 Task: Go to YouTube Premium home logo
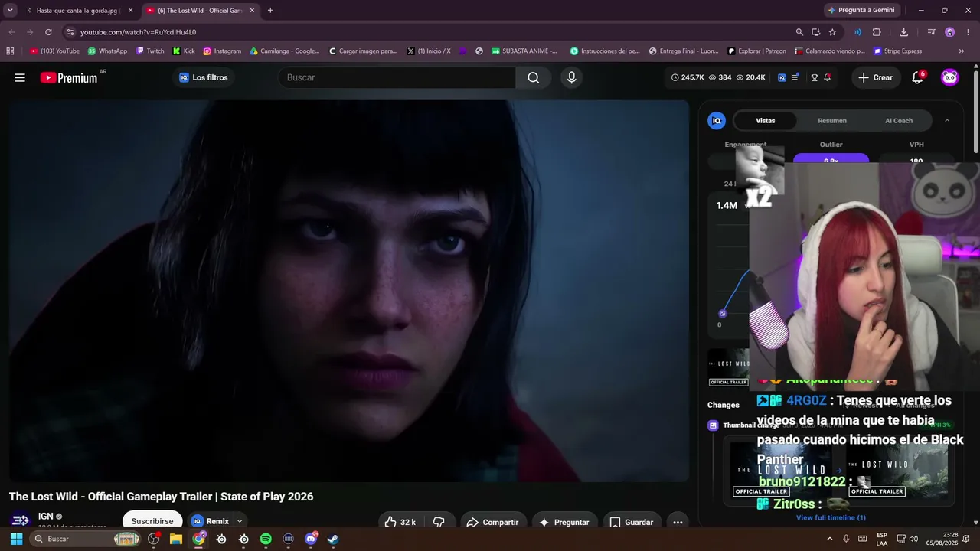(x=69, y=77)
